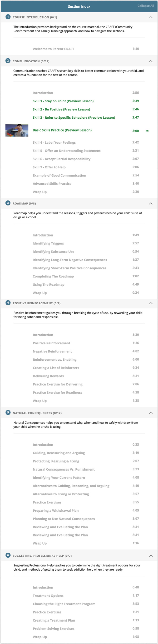Collapse the Course Introduction section chevron
158x644 pixels.
[151, 17]
